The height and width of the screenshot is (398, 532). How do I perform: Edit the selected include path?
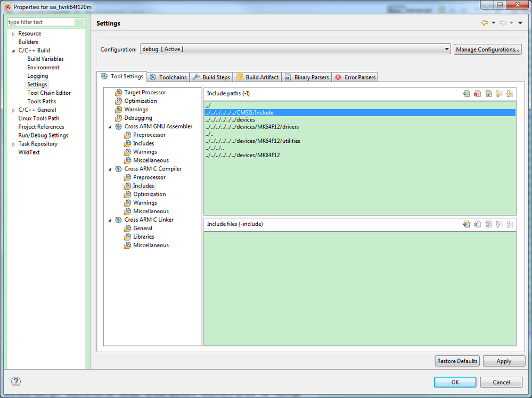click(x=488, y=94)
